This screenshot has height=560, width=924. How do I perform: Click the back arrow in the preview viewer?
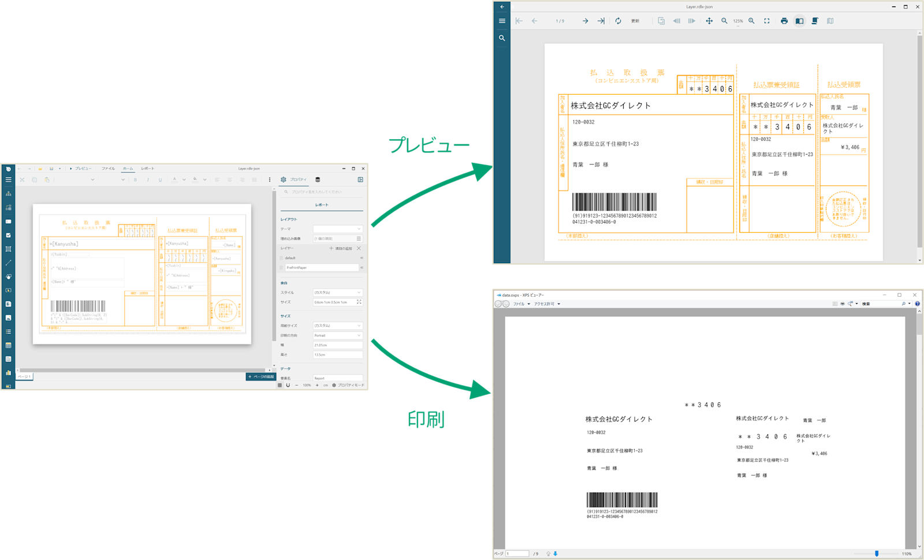502,7
